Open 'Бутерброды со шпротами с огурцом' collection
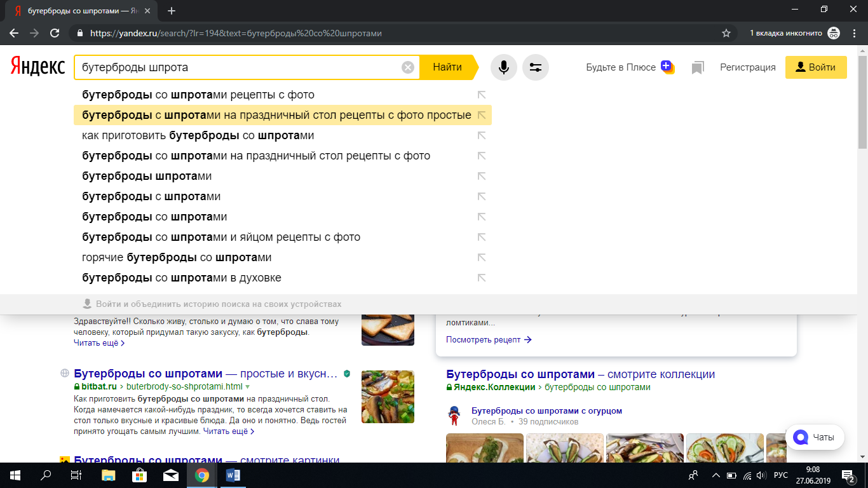 point(547,411)
